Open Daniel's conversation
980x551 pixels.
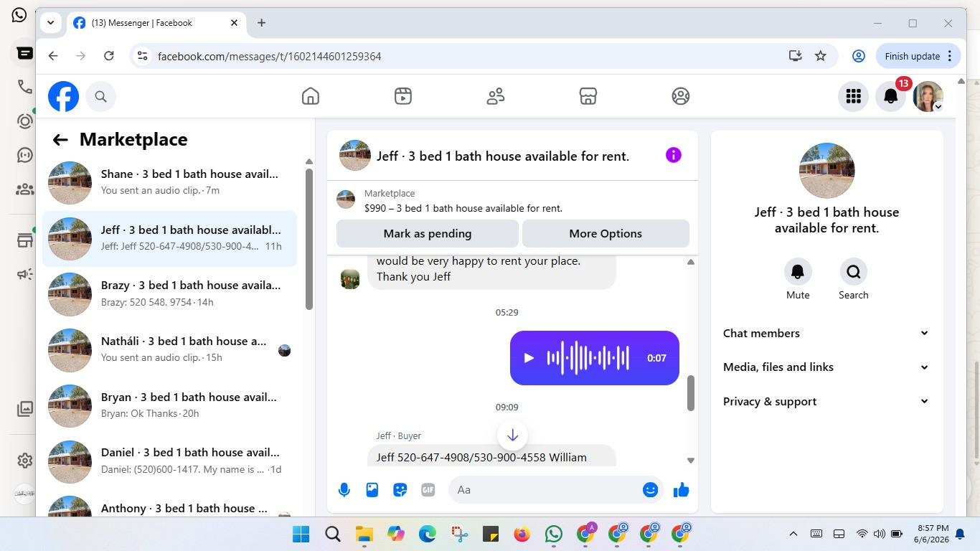[x=170, y=461]
